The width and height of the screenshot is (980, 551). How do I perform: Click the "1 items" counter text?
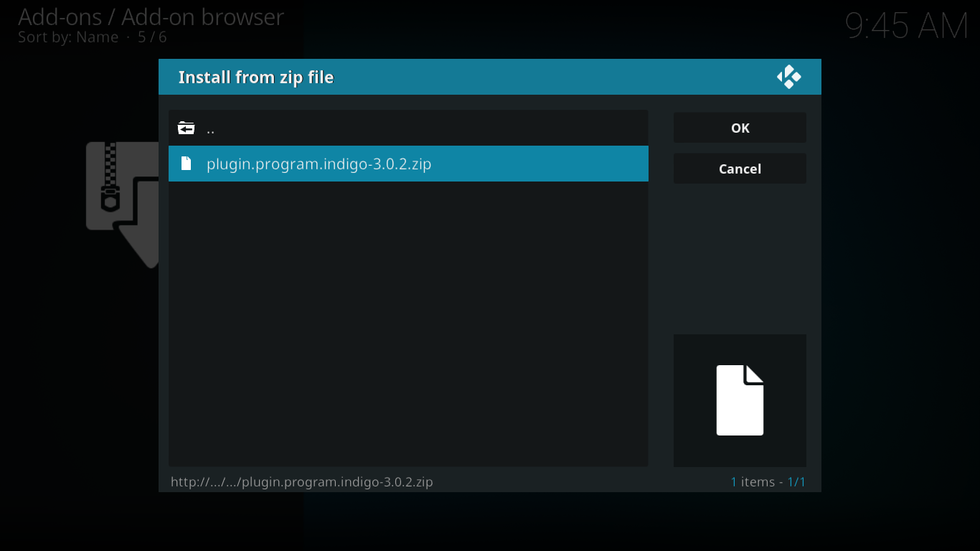click(x=751, y=481)
